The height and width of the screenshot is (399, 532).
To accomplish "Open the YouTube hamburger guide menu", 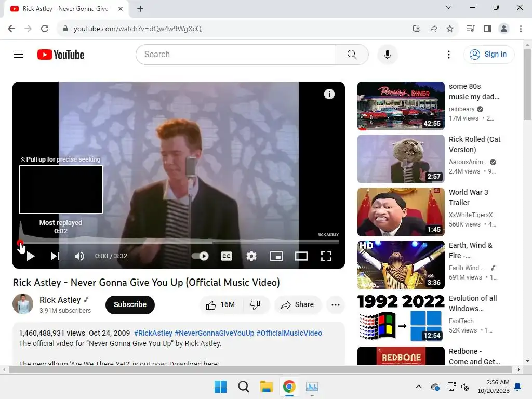I will click(x=19, y=54).
